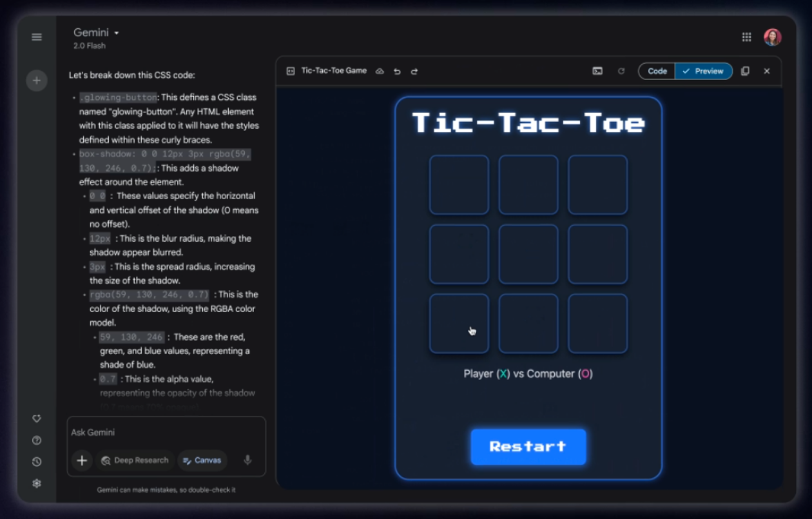The height and width of the screenshot is (519, 812).
Task: Open the Gem manager heart icon
Action: [37, 418]
